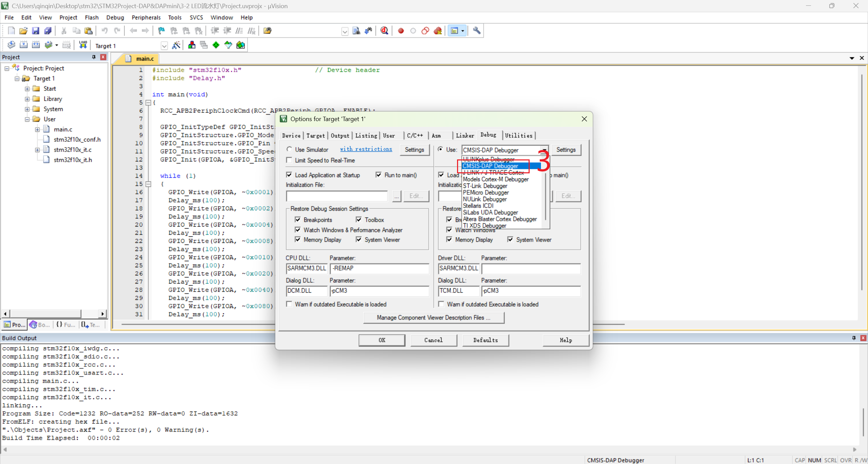Click the Save All toolbar icon
Viewport: 868px width, 464px height.
point(48,31)
